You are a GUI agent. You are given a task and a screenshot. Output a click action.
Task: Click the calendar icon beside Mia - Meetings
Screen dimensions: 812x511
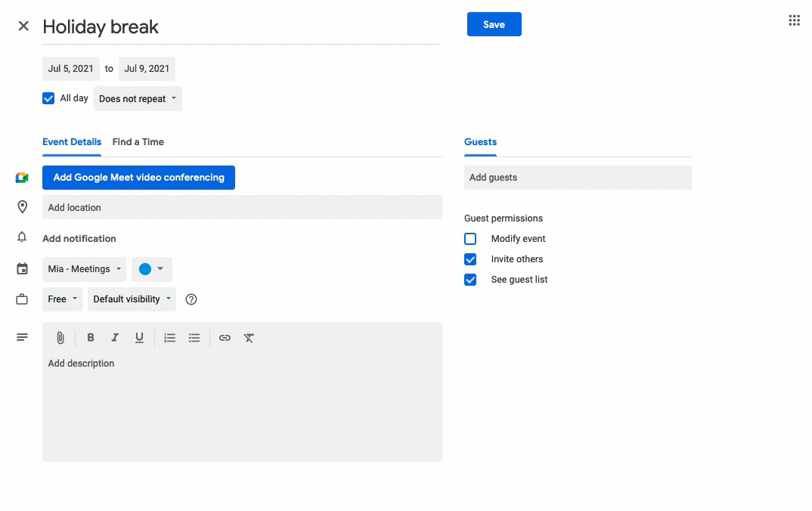[x=22, y=268]
